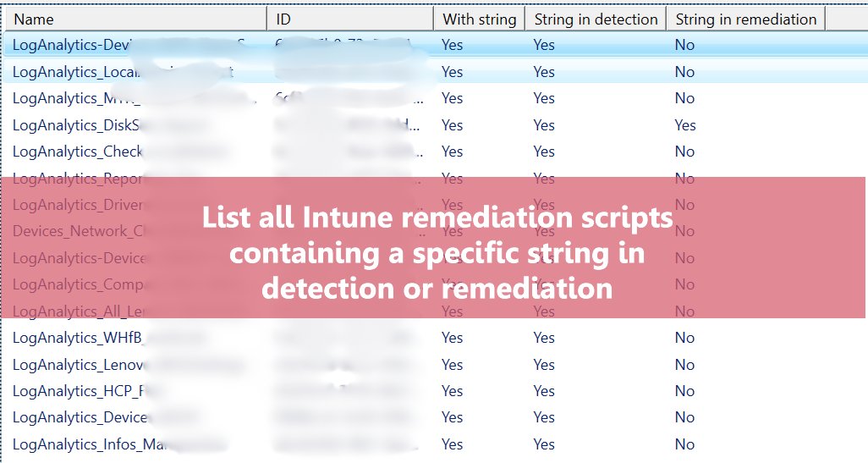Select the Devices_Network_C script name
The height and width of the screenshot is (463, 868).
tap(79, 231)
